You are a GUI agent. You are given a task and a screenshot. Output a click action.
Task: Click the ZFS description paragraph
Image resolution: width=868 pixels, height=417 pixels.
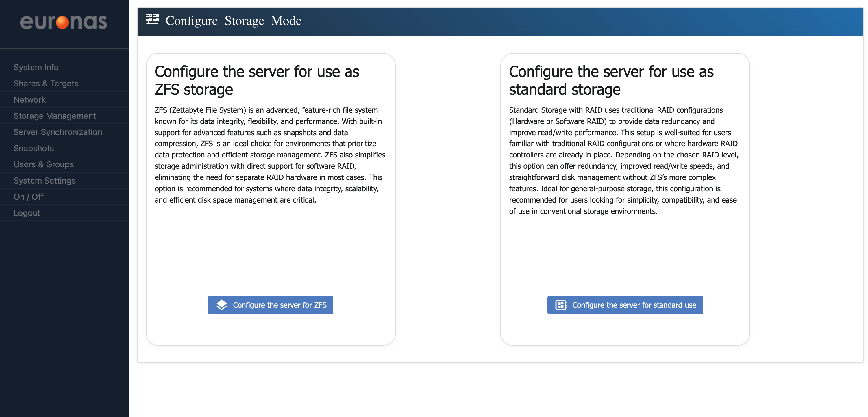270,155
